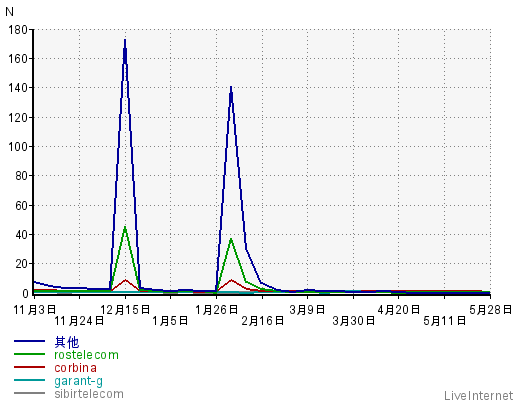Viewport: 520px width, 405px height.
Task: Click the teal garant-g legend line
Action: (29, 380)
